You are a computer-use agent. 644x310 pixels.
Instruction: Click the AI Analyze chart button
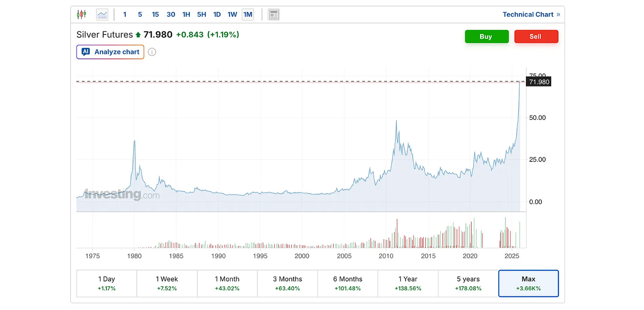110,52
